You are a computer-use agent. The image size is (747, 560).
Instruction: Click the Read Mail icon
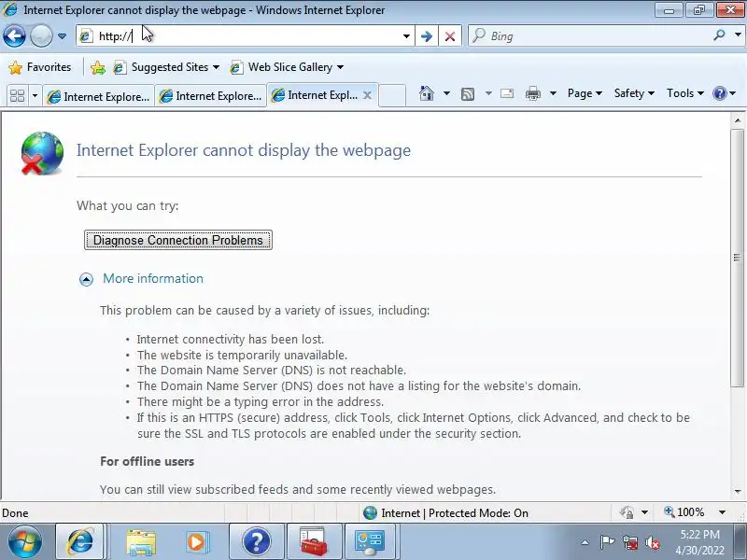[507, 93]
